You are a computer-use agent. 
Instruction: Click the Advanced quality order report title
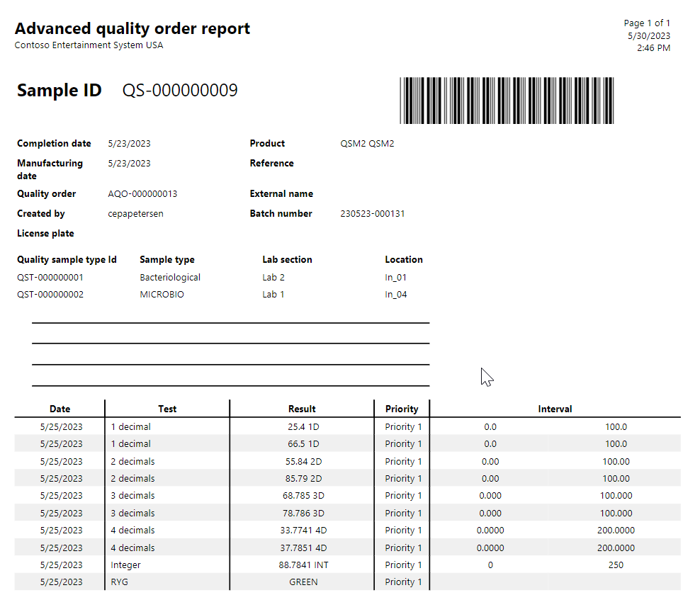tap(132, 28)
